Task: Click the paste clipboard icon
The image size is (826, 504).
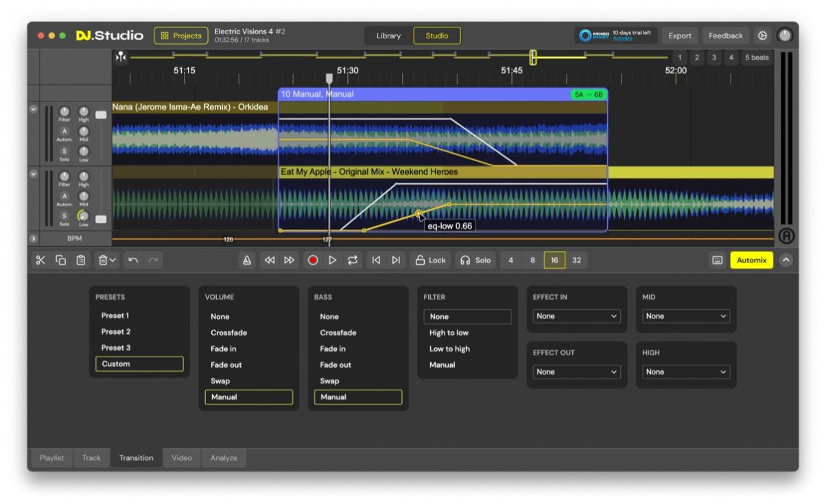Action: (81, 260)
